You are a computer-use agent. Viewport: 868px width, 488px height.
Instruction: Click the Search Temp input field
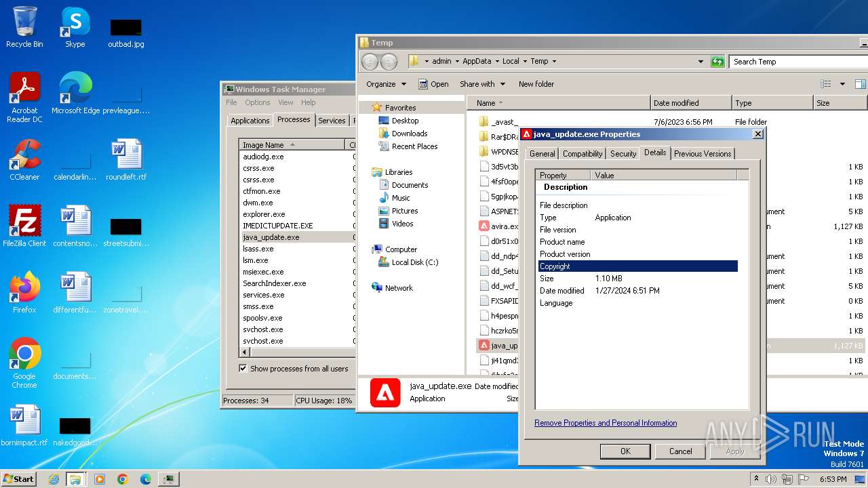[x=799, y=62]
